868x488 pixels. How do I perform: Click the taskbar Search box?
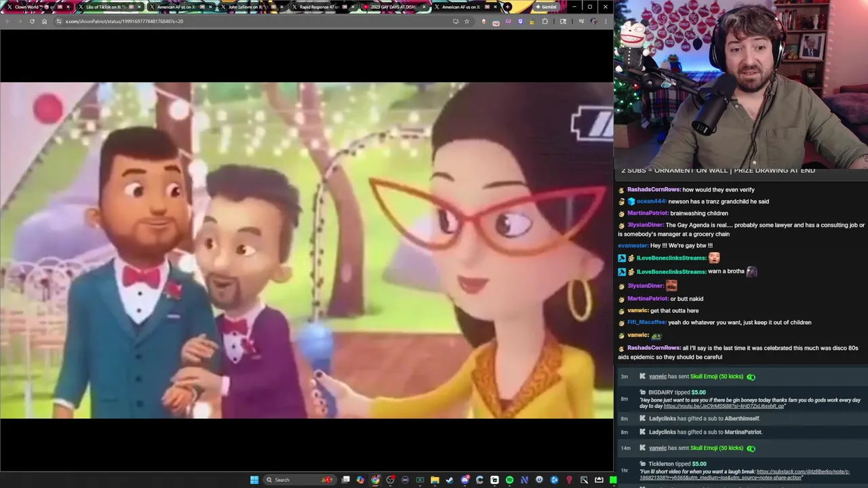300,480
